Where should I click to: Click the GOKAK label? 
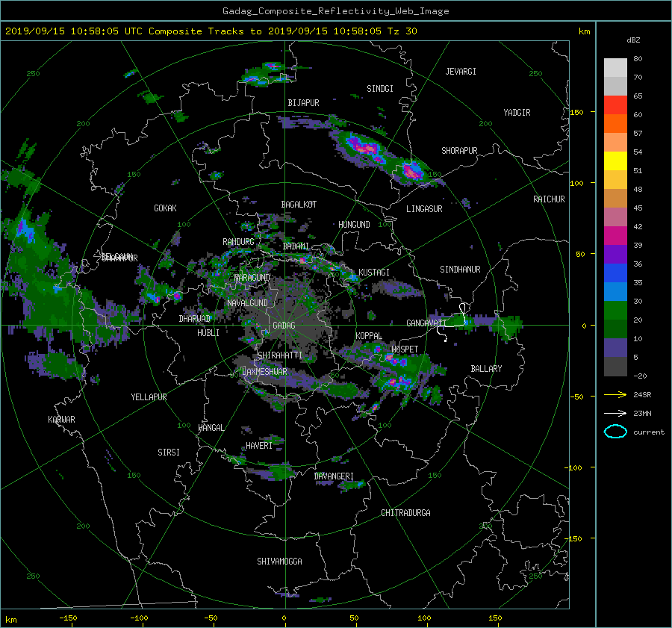tap(166, 208)
